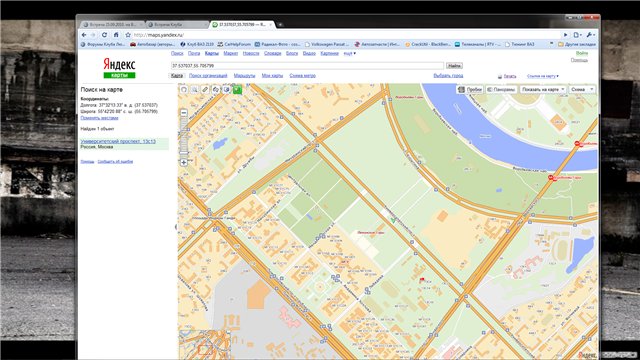Viewport: 640px width, 360px height.
Task: Switch to the first browser tab
Action: [111, 24]
